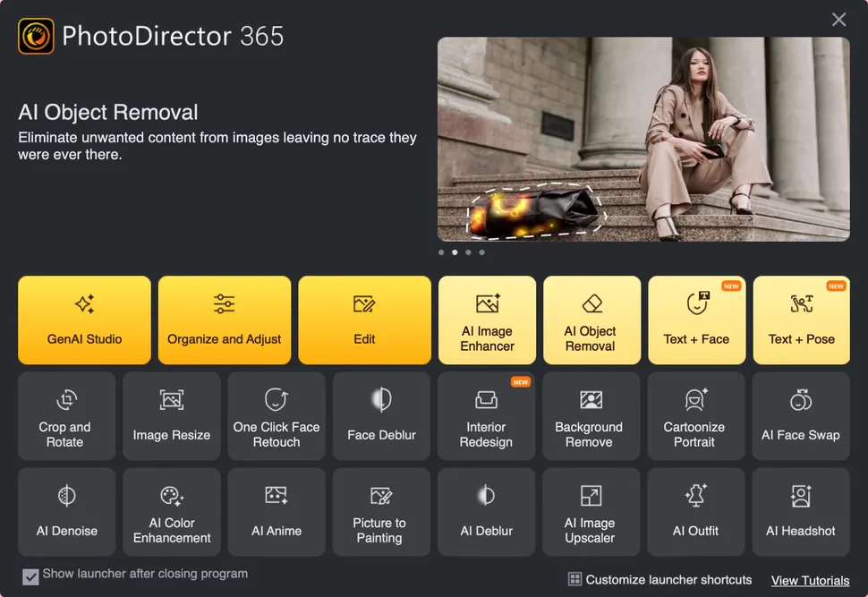Open AI Face Swap tool

tap(801, 415)
